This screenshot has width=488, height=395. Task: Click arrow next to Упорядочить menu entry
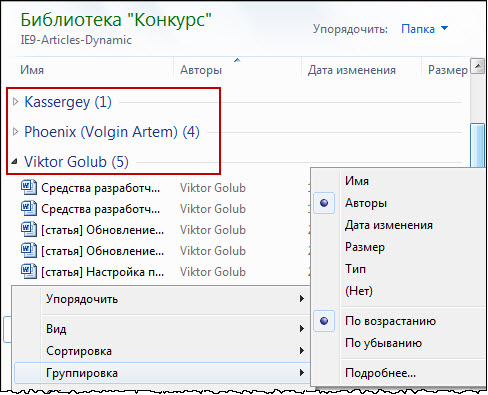point(301,299)
